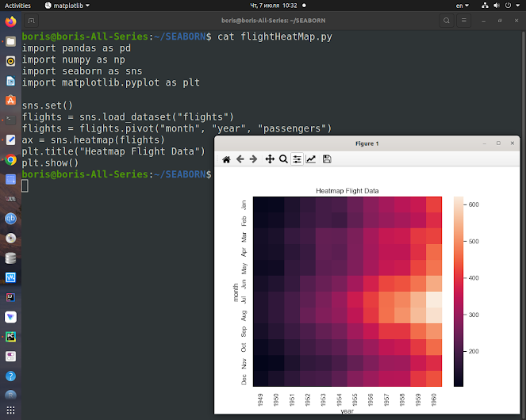526x420 pixels.
Task: Launch PyCharm from the dock
Action: [x=11, y=337]
